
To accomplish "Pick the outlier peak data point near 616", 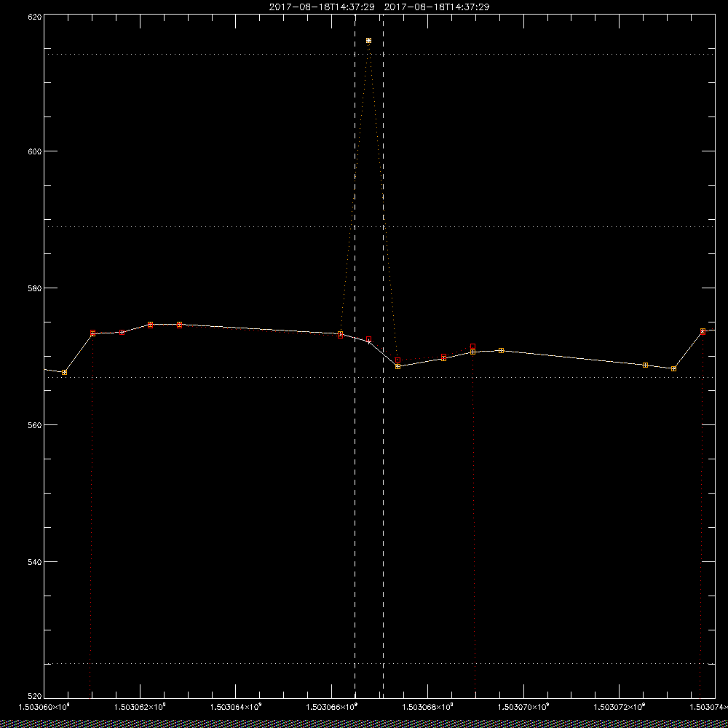I will point(368,40).
